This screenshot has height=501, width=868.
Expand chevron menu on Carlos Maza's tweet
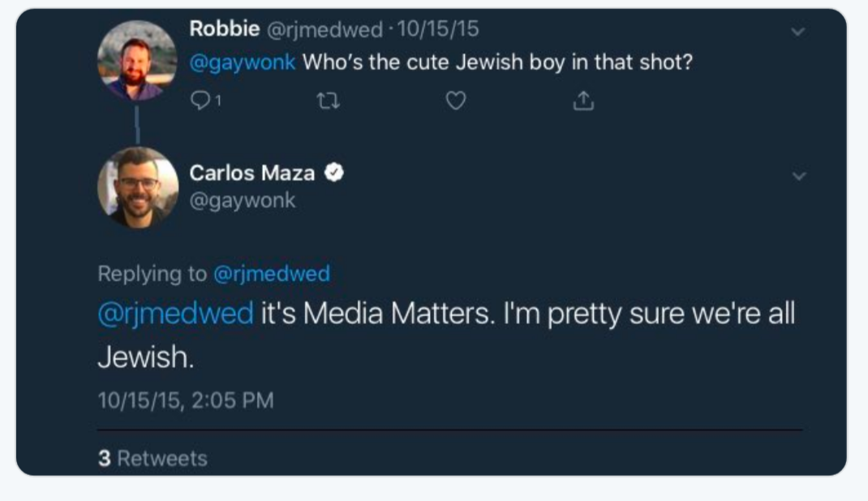pyautogui.click(x=799, y=176)
